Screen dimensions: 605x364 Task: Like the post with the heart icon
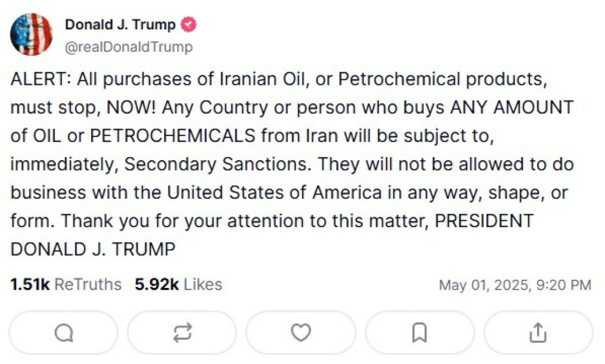(x=301, y=333)
